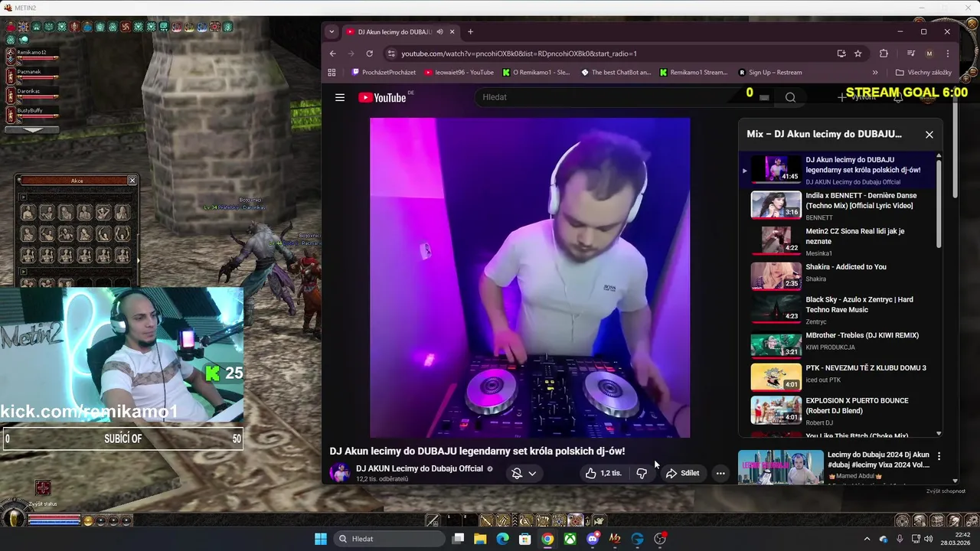Screen dimensions: 980x551
Task: Like the video with thumbs-up button
Action: coord(603,473)
